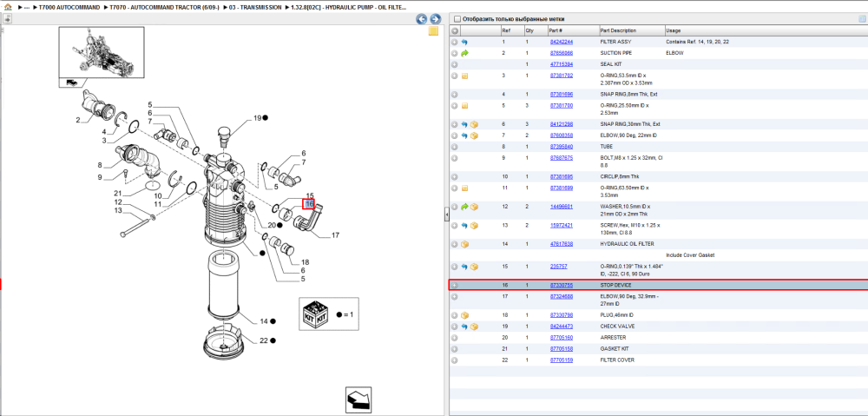Click the blue arrow on Ref 15 O-RING row
868x416 pixels.
(464, 267)
